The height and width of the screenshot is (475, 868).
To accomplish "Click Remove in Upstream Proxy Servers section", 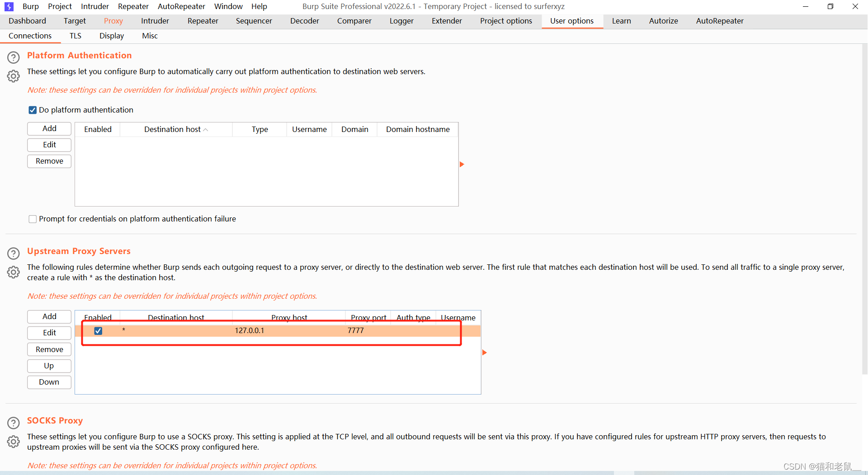I will click(49, 349).
